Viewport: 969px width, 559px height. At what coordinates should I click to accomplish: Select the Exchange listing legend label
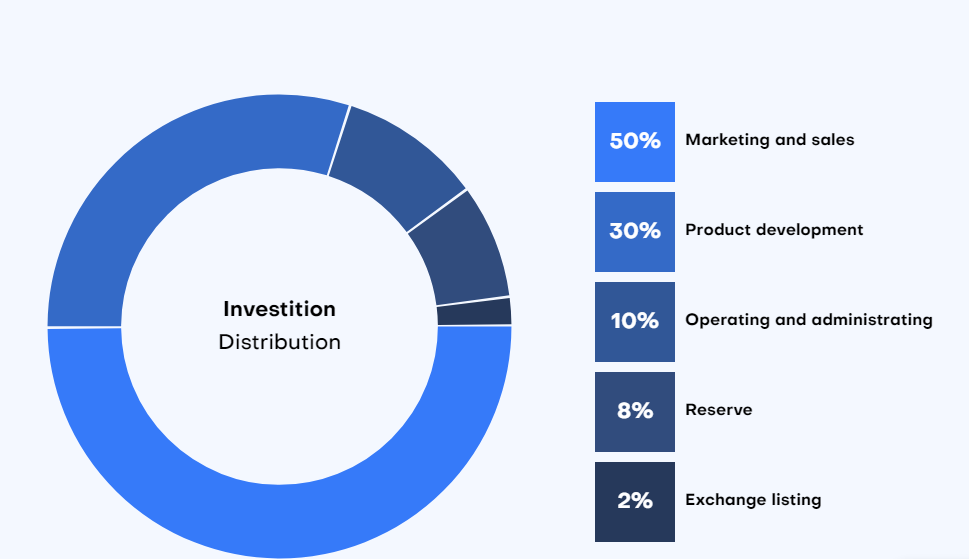[x=753, y=500]
